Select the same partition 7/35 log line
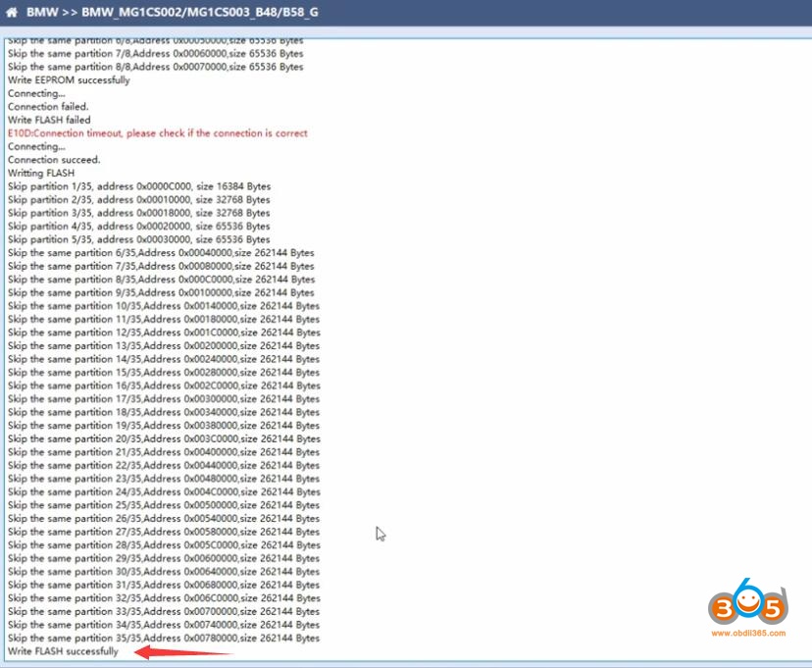Viewport: 812px width, 668px height. coord(161,266)
